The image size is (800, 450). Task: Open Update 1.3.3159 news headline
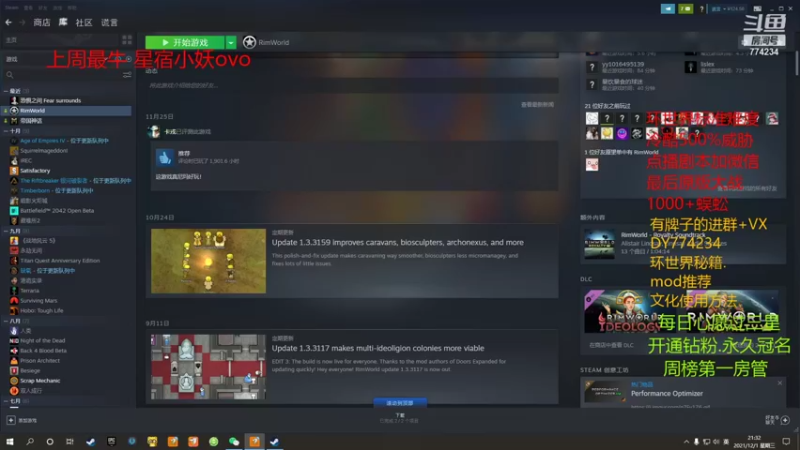397,242
